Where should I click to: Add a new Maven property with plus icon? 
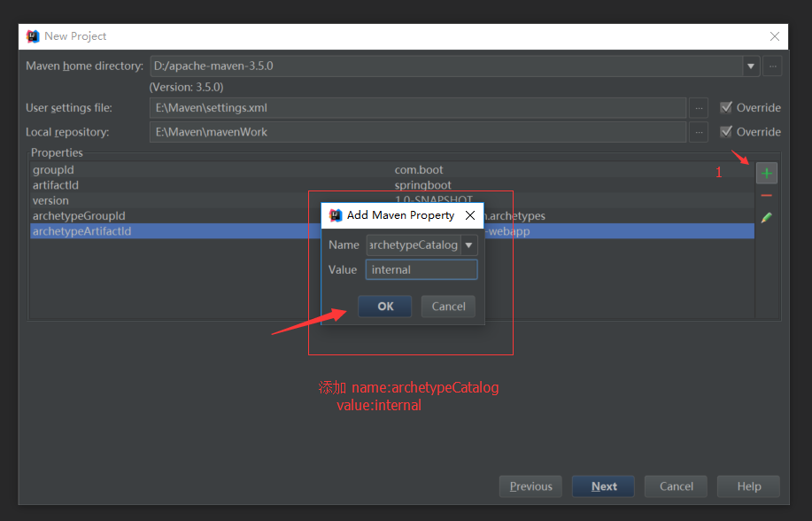point(767,173)
